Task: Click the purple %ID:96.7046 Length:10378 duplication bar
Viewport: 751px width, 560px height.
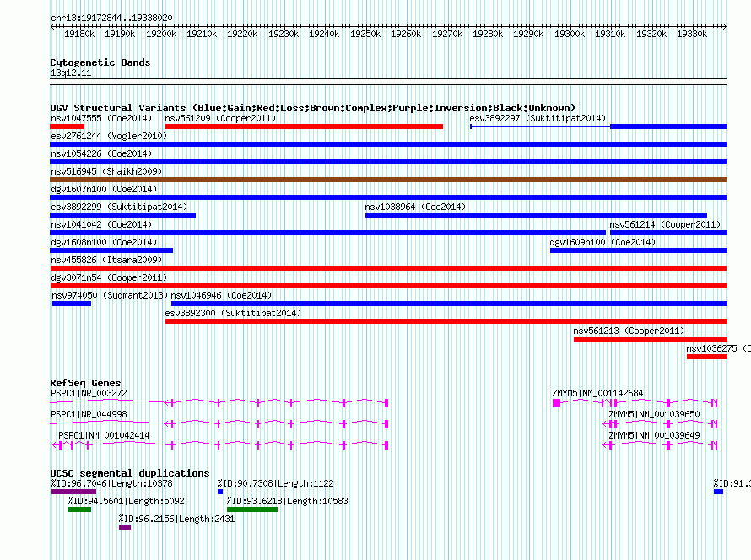Action: [x=73, y=492]
